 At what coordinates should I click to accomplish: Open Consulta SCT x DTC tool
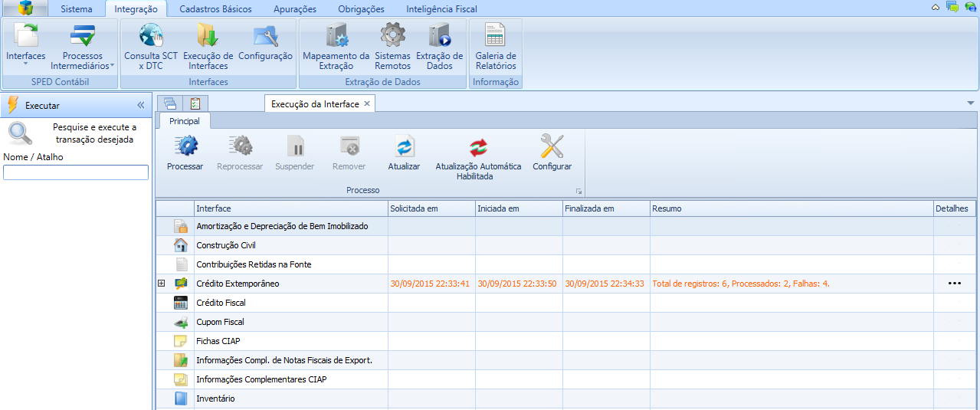pyautogui.click(x=151, y=46)
